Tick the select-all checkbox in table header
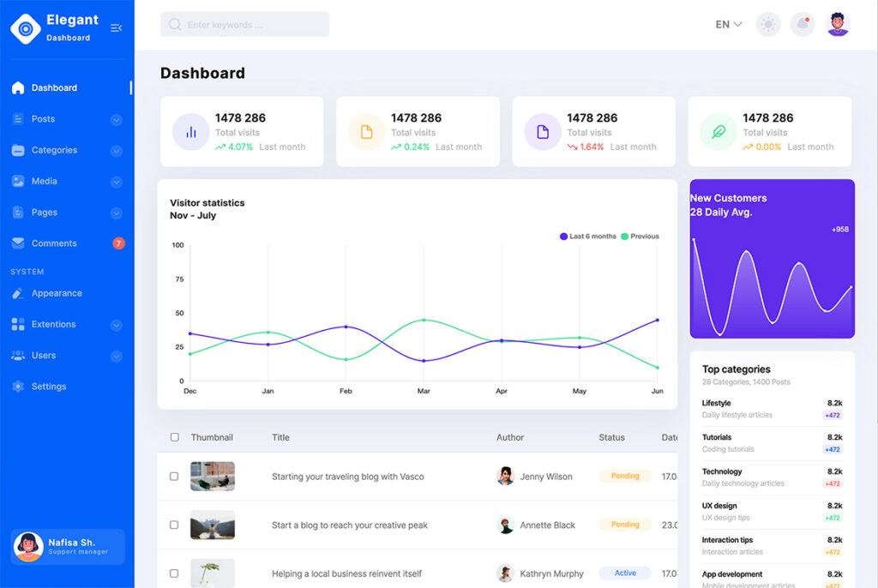Screen dimensions: 878x588 click(175, 437)
